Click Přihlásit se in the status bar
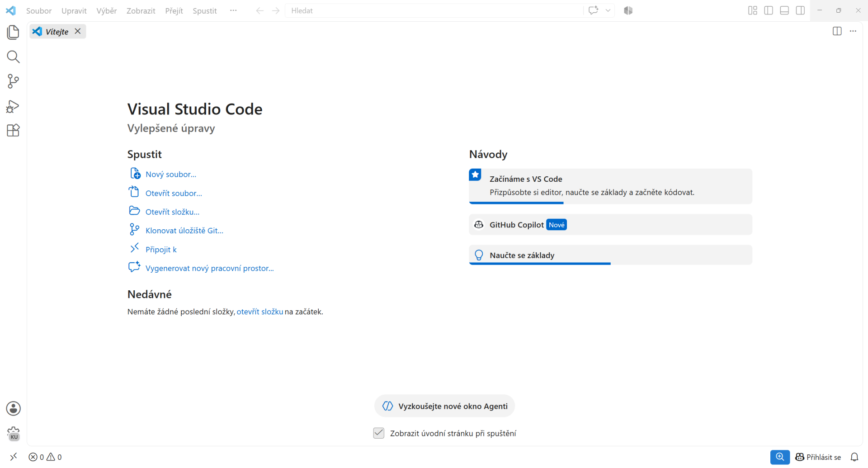Image resolution: width=868 pixels, height=468 pixels. [x=818, y=457]
